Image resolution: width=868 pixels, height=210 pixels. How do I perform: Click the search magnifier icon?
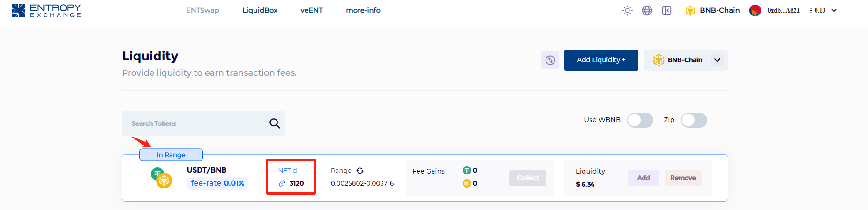coord(275,123)
